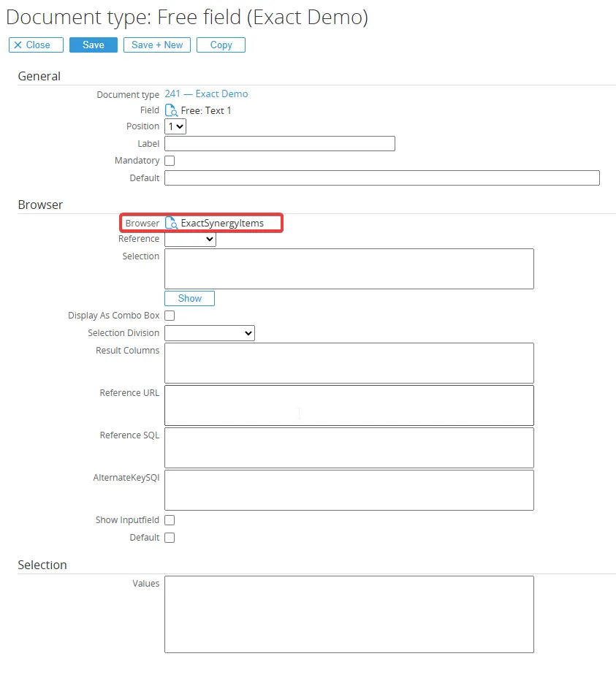This screenshot has width=616, height=686.
Task: Open the 241 — Exact Demo link
Action: [x=206, y=94]
